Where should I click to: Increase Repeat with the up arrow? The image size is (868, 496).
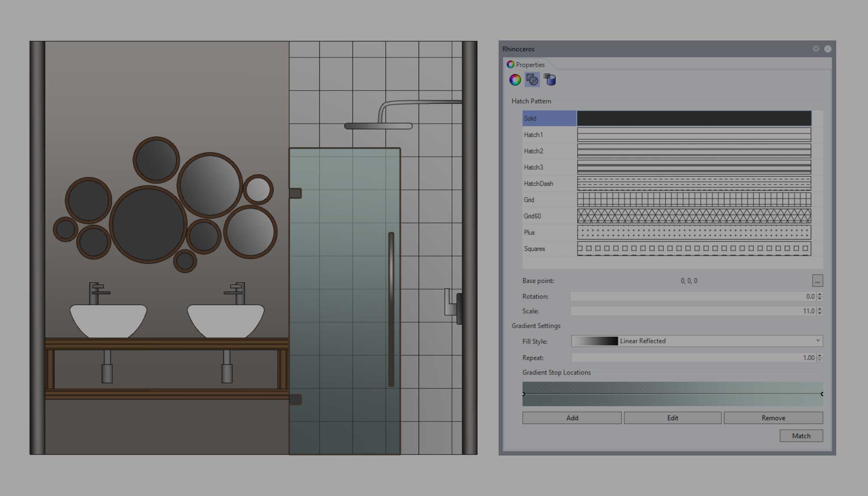(x=819, y=356)
